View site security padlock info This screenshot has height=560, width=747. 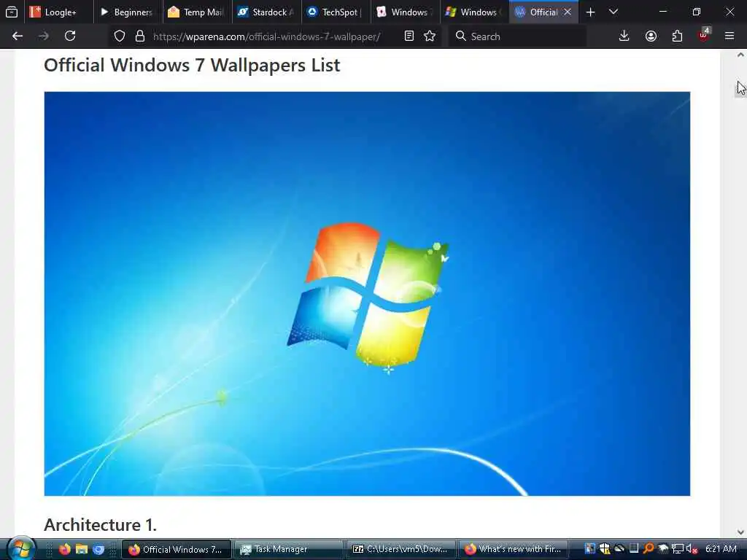[139, 36]
